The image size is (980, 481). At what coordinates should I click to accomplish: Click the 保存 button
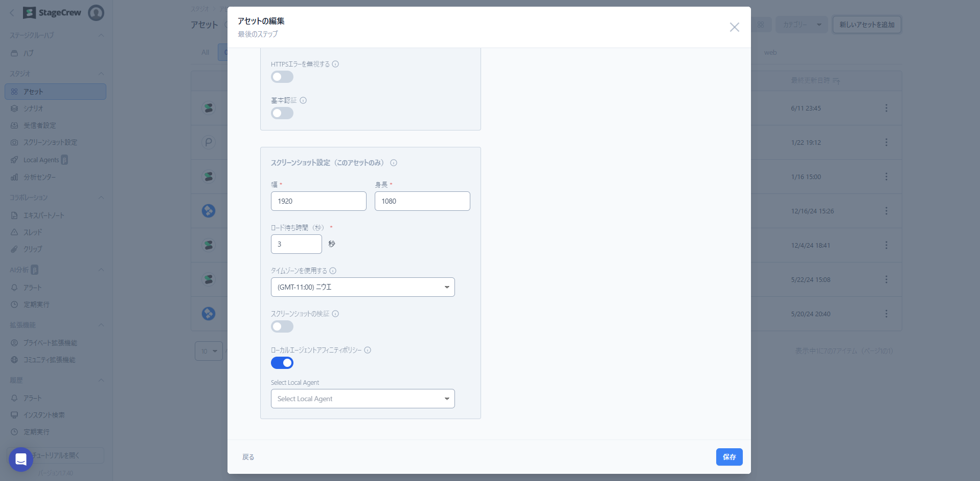click(729, 457)
